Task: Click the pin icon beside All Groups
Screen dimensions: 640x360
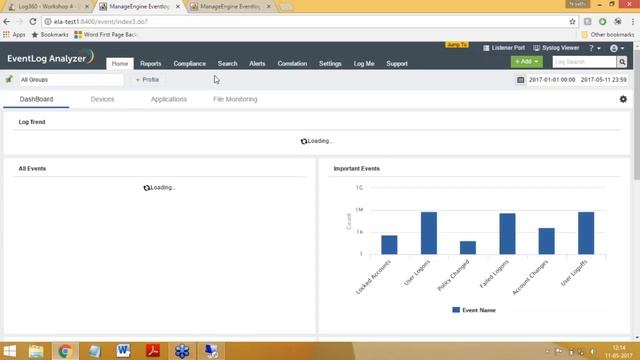Action: (9, 80)
